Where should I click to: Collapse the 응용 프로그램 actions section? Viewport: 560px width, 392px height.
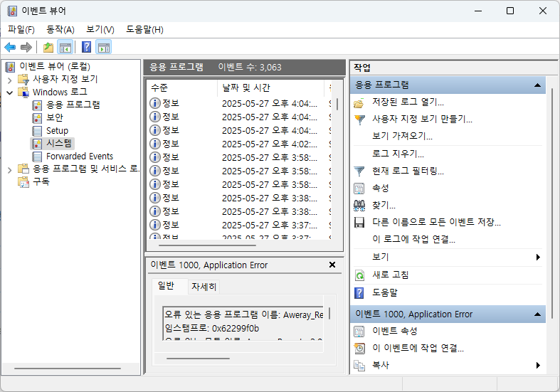pos(537,85)
